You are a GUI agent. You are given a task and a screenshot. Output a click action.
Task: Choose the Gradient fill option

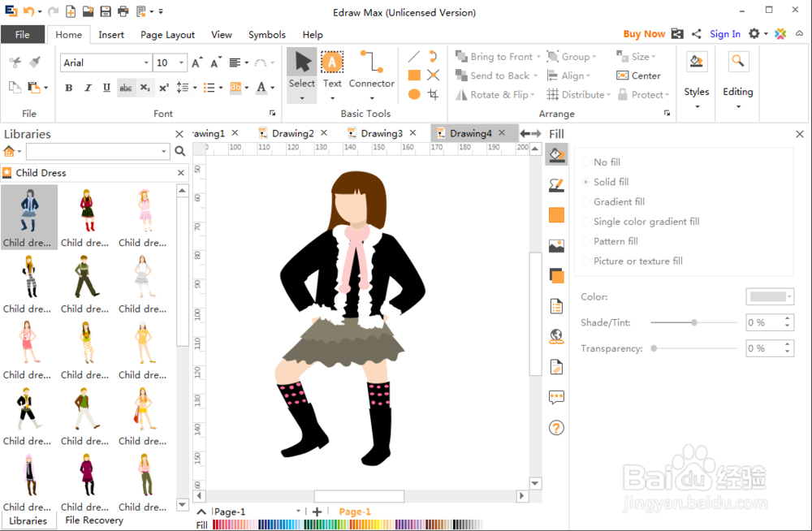pyautogui.click(x=587, y=202)
